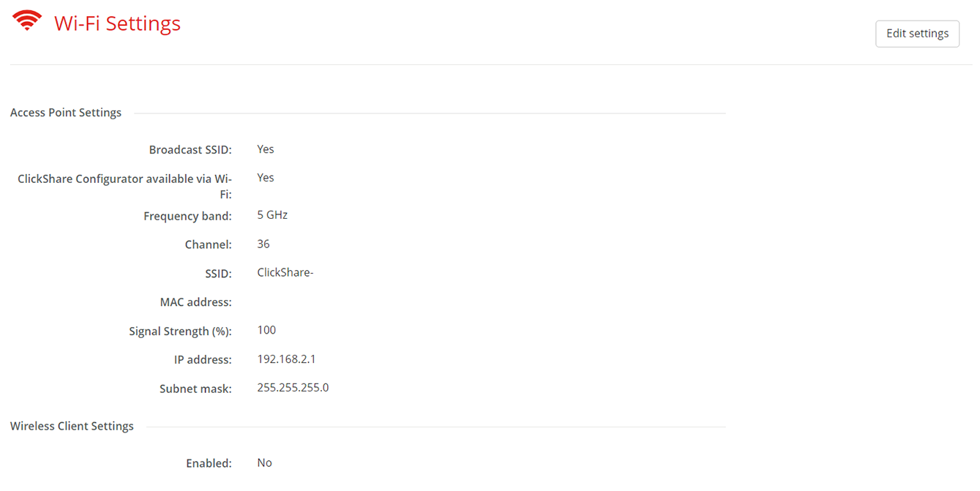Click the ClickShare- SSID value
Image resolution: width=980 pixels, height=491 pixels.
tap(285, 273)
